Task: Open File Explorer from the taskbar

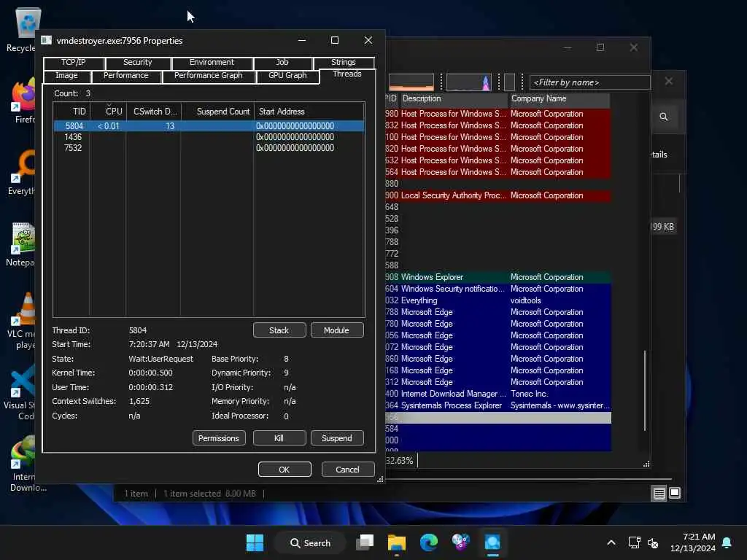Action: (x=397, y=542)
